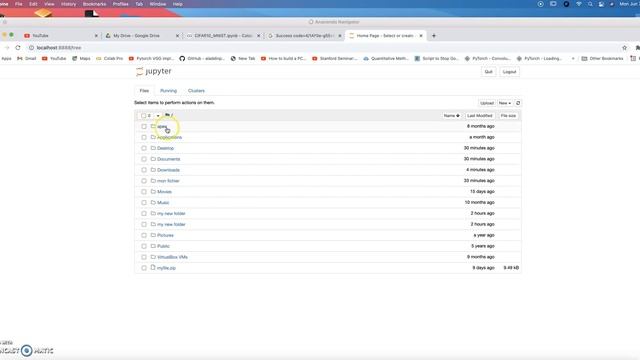Check the box for the Pictures folder

(144, 235)
